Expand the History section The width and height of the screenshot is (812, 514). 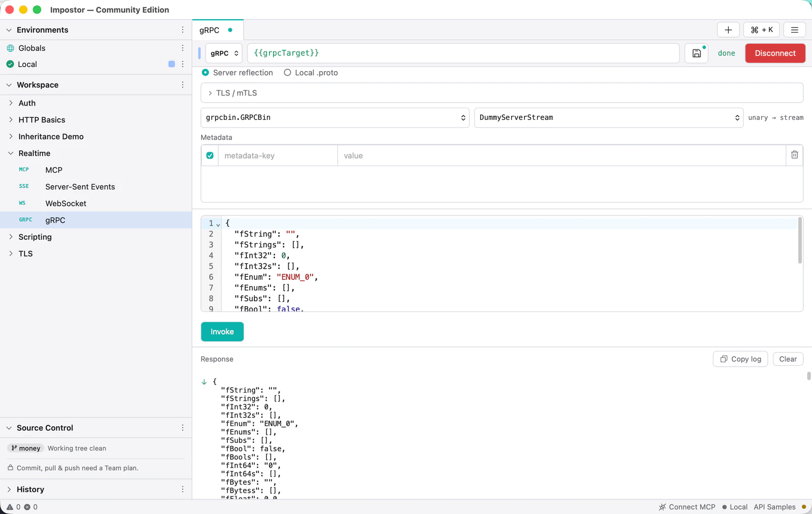(9, 489)
